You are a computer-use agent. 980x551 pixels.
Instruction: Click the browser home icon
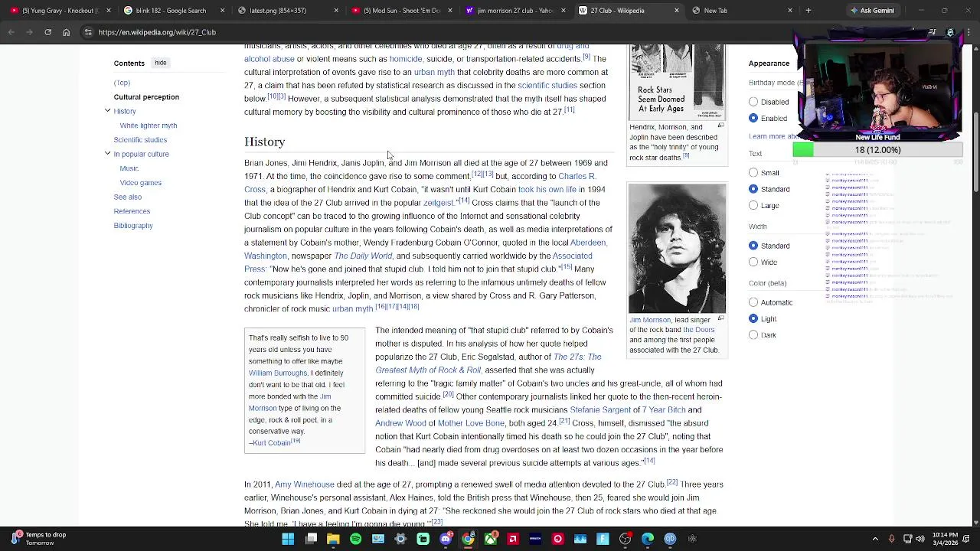(66, 32)
